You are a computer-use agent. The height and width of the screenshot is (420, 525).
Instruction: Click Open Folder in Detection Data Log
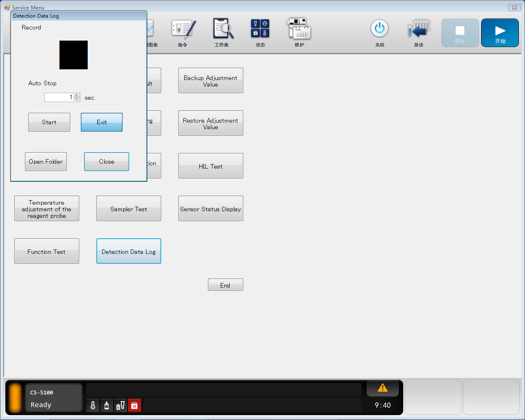click(46, 162)
